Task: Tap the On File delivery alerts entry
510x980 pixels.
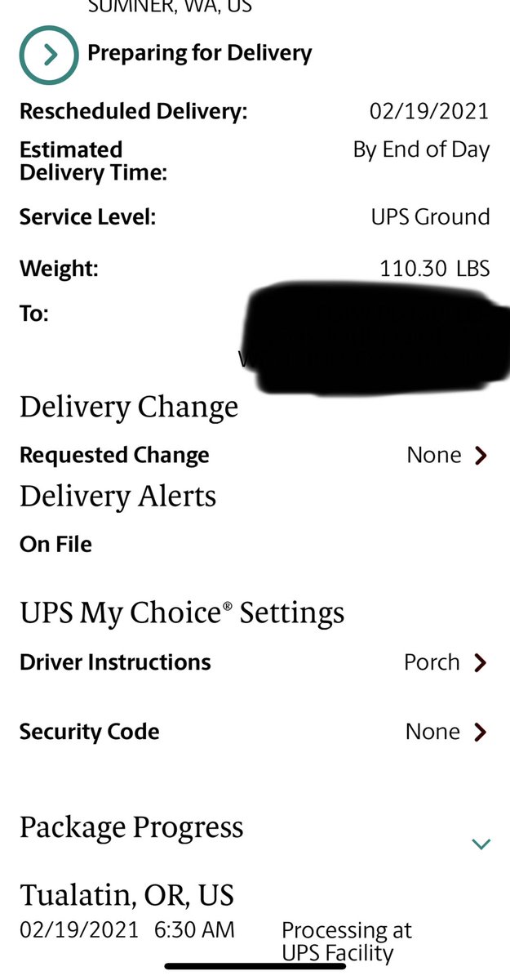Action: [x=55, y=545]
